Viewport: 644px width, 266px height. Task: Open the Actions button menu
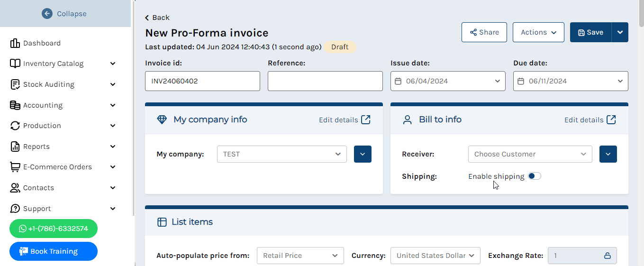(x=538, y=32)
